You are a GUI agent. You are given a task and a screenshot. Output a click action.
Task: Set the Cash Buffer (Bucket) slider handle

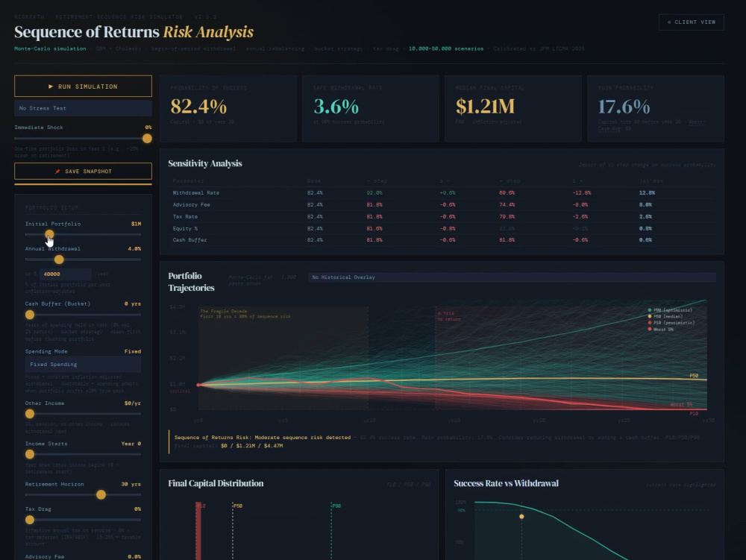pos(30,315)
